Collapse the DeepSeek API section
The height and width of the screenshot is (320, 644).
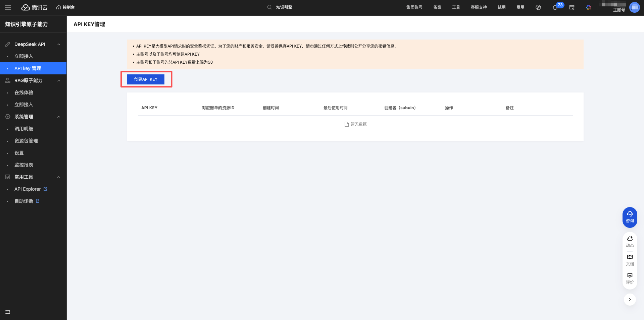[x=59, y=44]
